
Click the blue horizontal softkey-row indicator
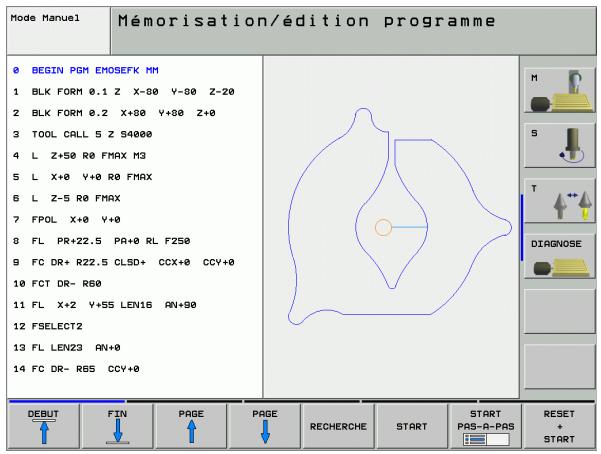[x=67, y=401]
